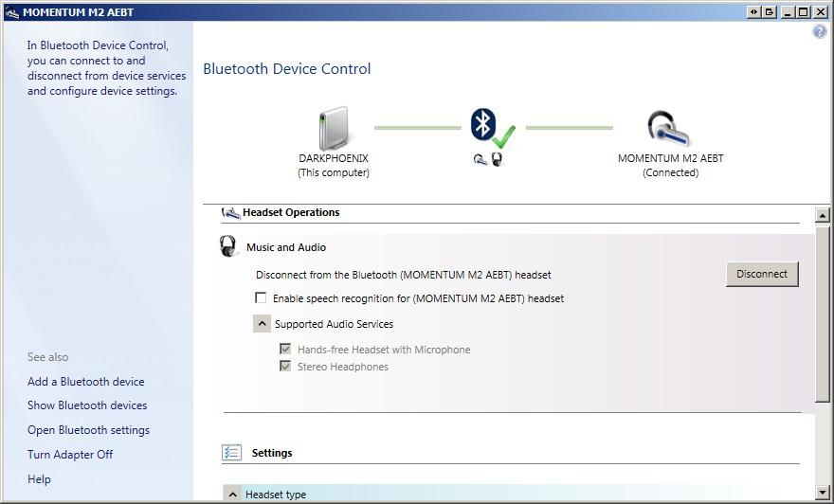Toggle Stereo Headphones checkbox

tap(285, 366)
